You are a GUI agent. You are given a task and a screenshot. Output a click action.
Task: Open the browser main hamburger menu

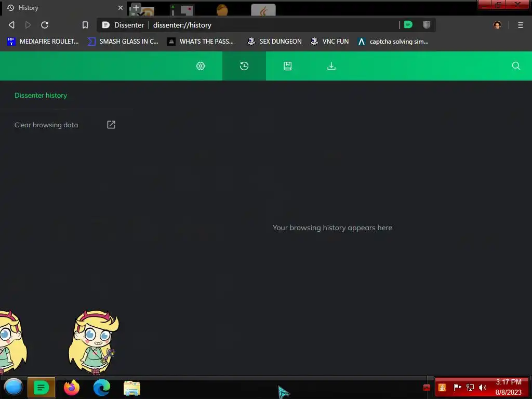tap(521, 25)
